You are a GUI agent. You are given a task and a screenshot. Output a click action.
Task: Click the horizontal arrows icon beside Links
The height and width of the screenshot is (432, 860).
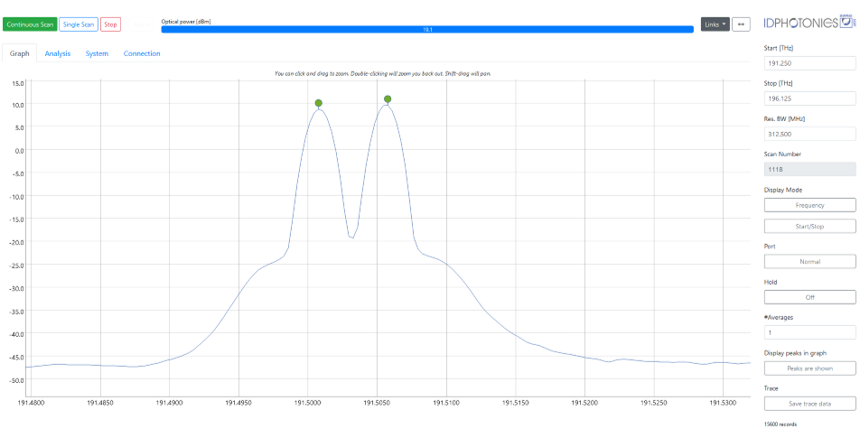pyautogui.click(x=741, y=24)
